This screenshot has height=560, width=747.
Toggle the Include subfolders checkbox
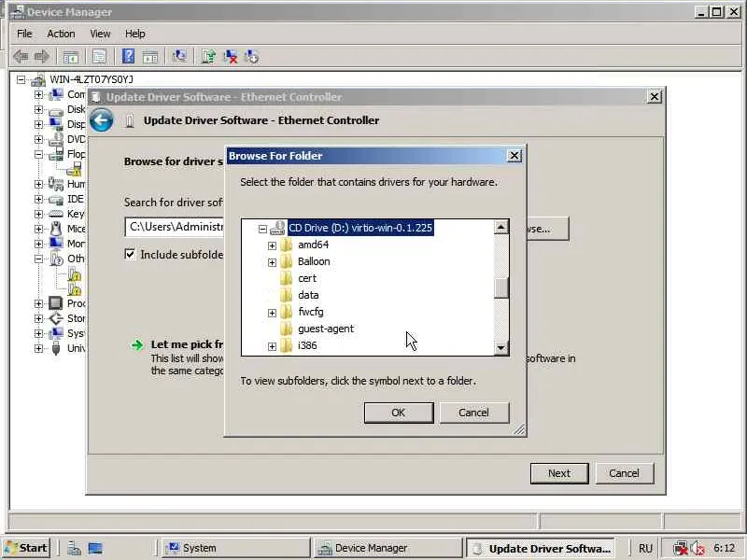click(130, 254)
